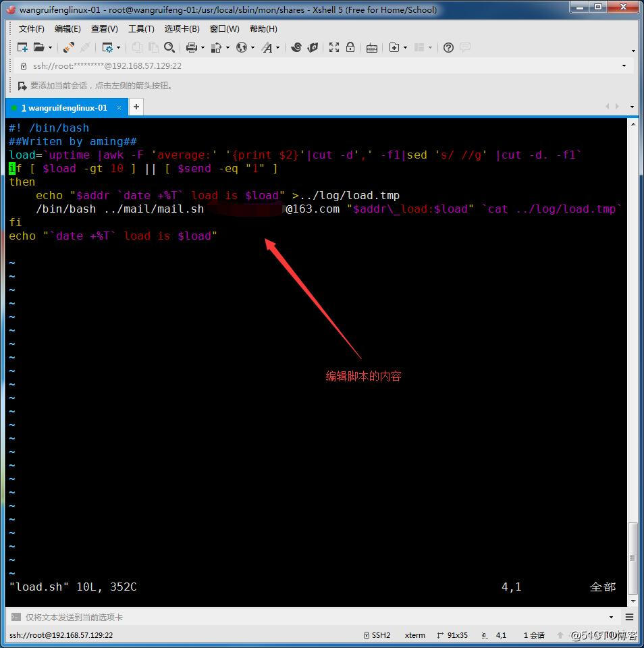Click the Paste toolbar icon
Viewport: 644px width, 648px height.
point(153,47)
